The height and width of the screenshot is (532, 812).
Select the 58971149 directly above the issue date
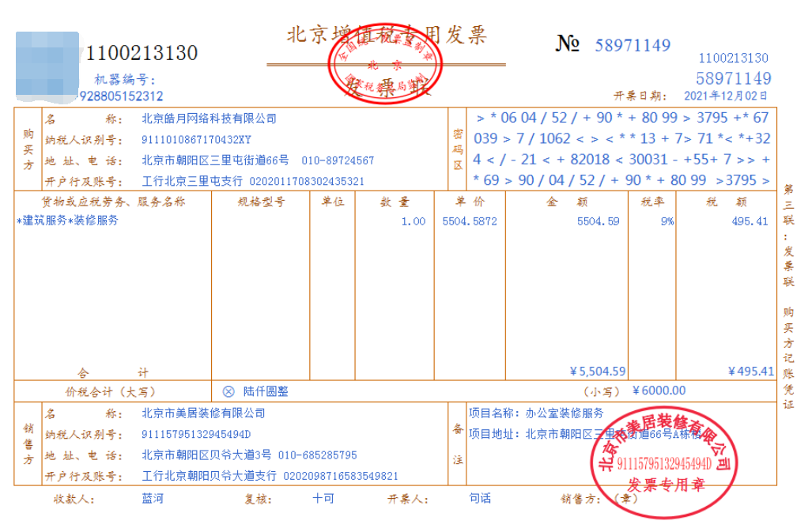coord(733,79)
